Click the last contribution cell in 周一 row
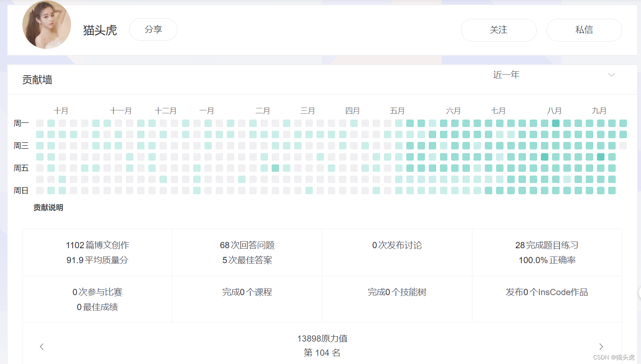The height and width of the screenshot is (364, 641). 623,123
